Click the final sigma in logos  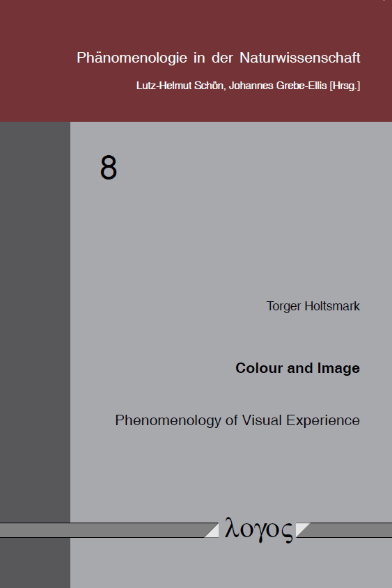click(286, 532)
